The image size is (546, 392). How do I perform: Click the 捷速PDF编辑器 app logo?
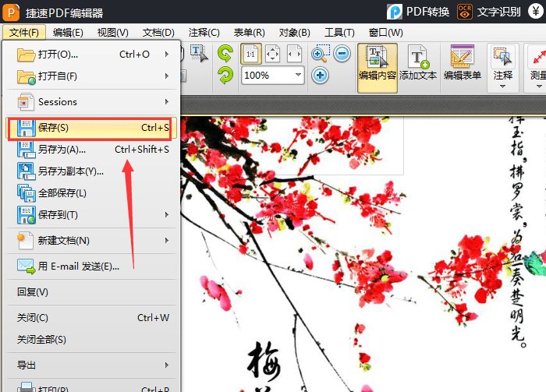11,12
